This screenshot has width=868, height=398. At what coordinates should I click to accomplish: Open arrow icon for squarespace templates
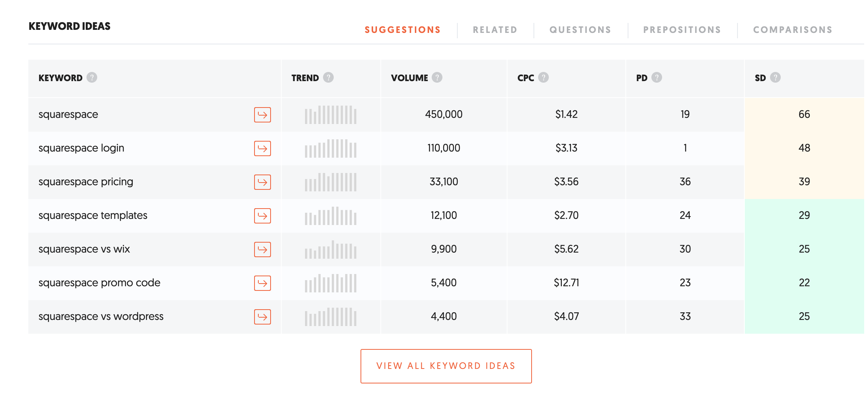[262, 216]
